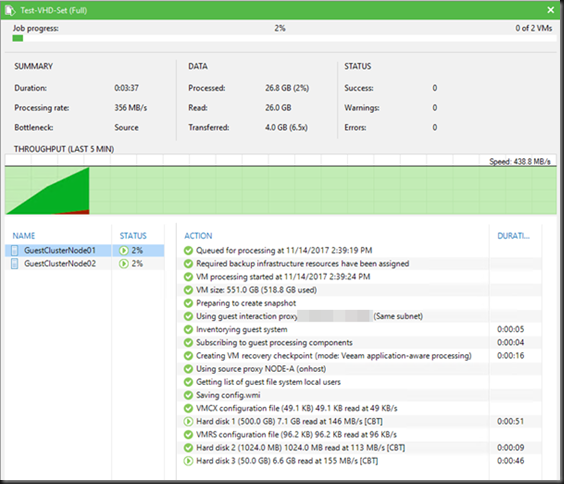This screenshot has width=564, height=484.
Task: Click the success icon for VM processing started
Action: 188,277
